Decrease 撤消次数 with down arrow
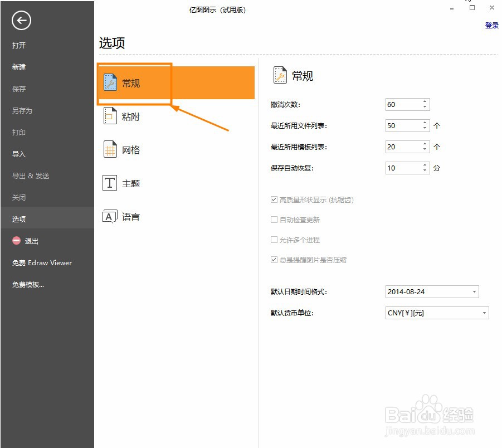Viewport: 502px width, 448px height. point(425,107)
